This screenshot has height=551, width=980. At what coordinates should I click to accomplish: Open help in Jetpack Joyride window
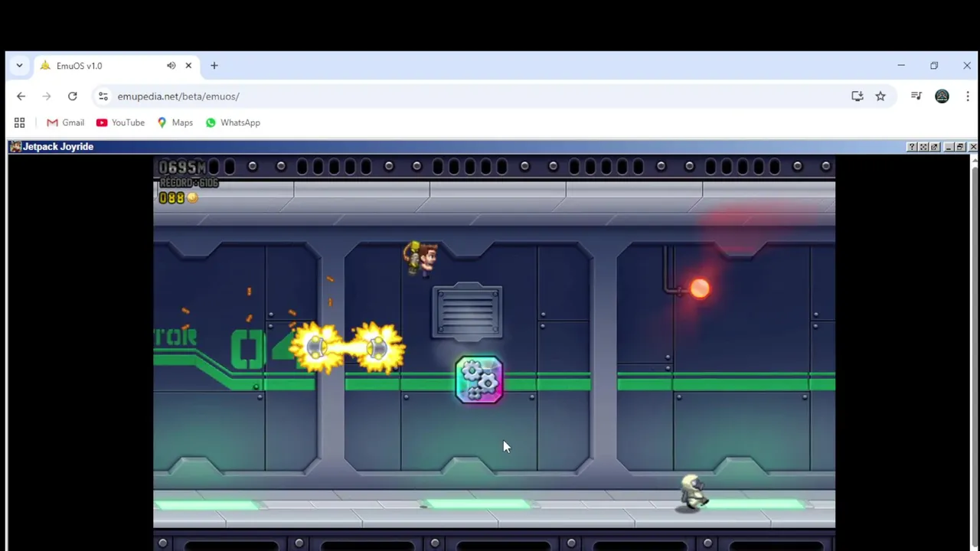pyautogui.click(x=911, y=147)
